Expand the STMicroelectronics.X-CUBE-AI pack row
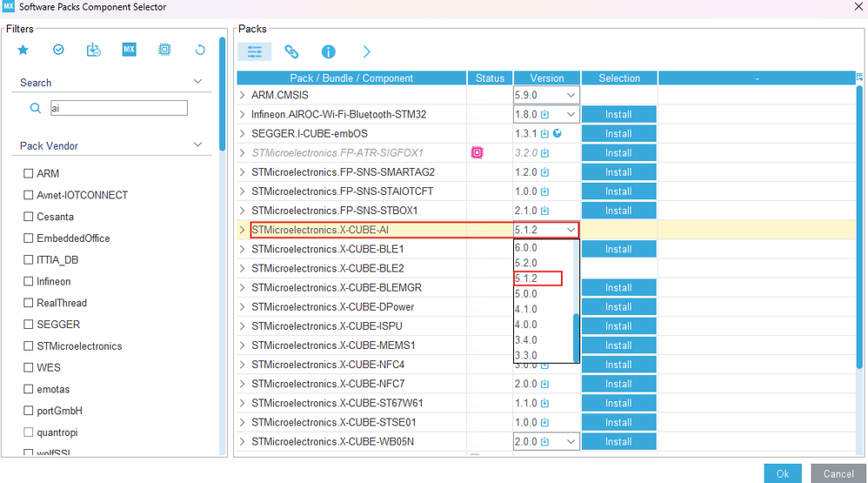Image resolution: width=868 pixels, height=483 pixels. 242,230
